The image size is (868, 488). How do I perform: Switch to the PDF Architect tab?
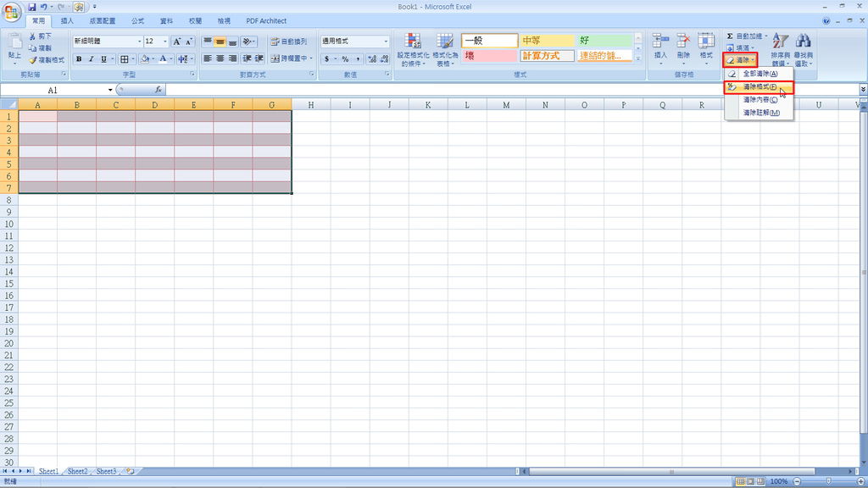(266, 21)
